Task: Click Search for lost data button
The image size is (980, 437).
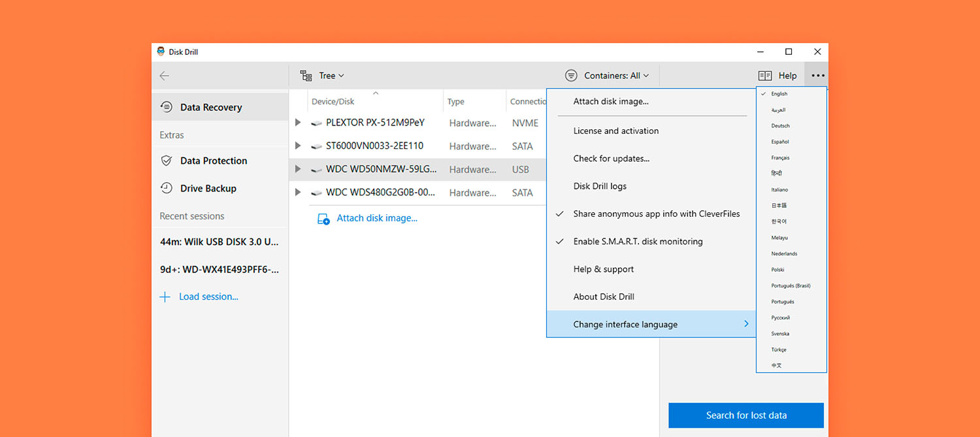Action: tap(746, 415)
